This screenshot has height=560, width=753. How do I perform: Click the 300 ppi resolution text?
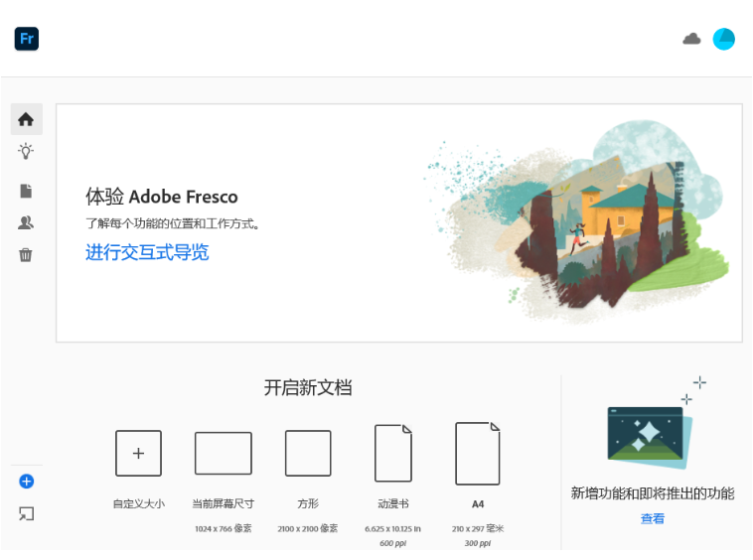478,543
